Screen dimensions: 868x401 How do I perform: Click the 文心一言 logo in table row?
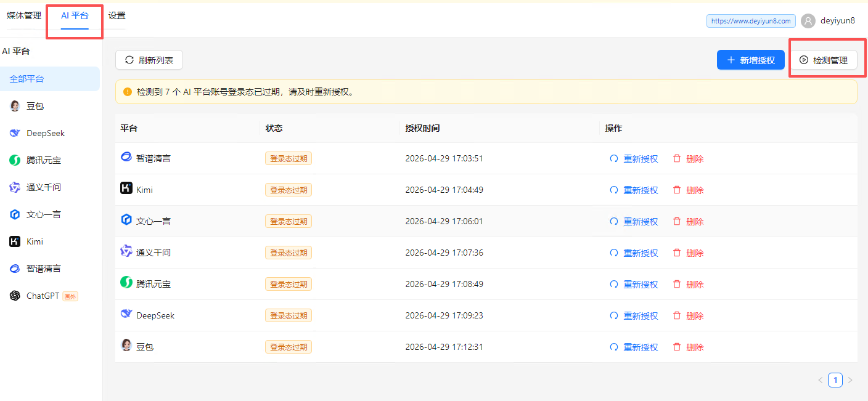click(126, 220)
